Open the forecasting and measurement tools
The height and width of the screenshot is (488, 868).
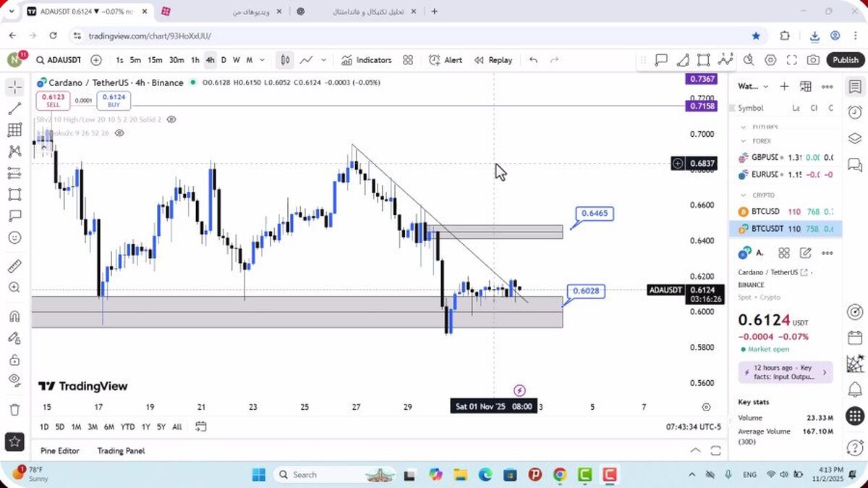[14, 173]
